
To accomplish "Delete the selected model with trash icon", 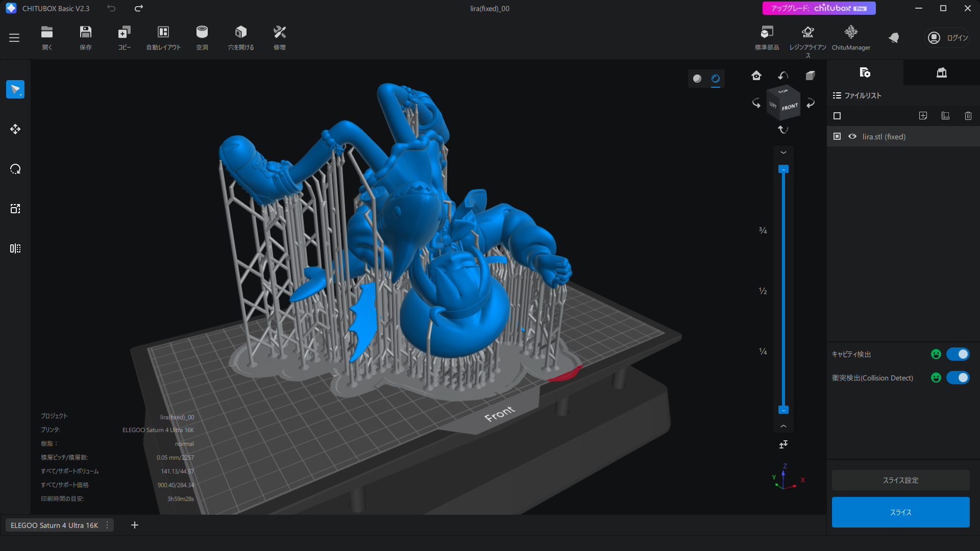I will 968,116.
